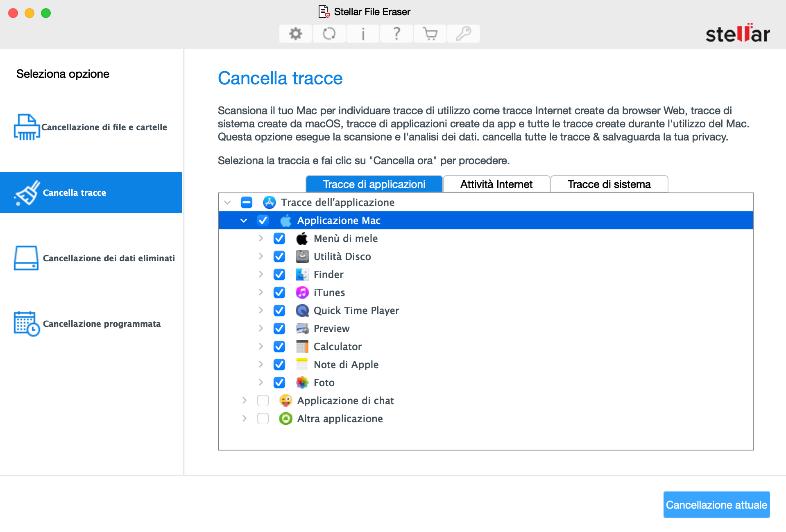The image size is (786, 532).
Task: Click the Quick Time Player icon
Action: coord(302,310)
